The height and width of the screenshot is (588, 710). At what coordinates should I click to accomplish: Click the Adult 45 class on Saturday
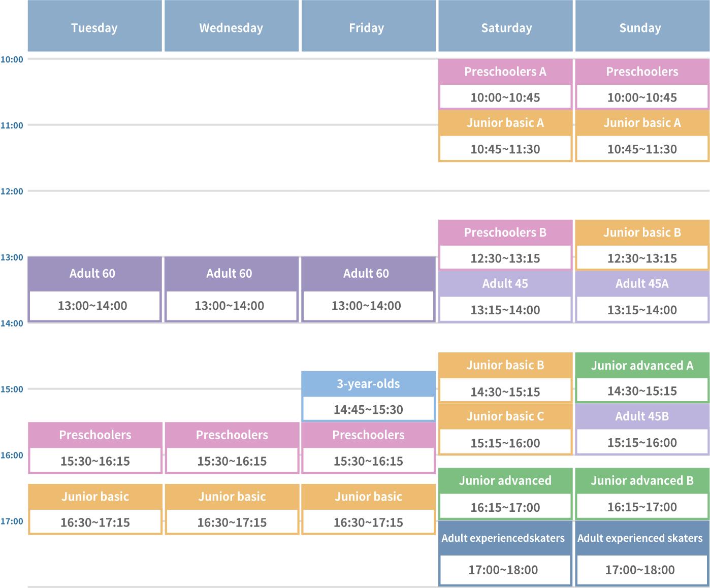click(x=505, y=297)
